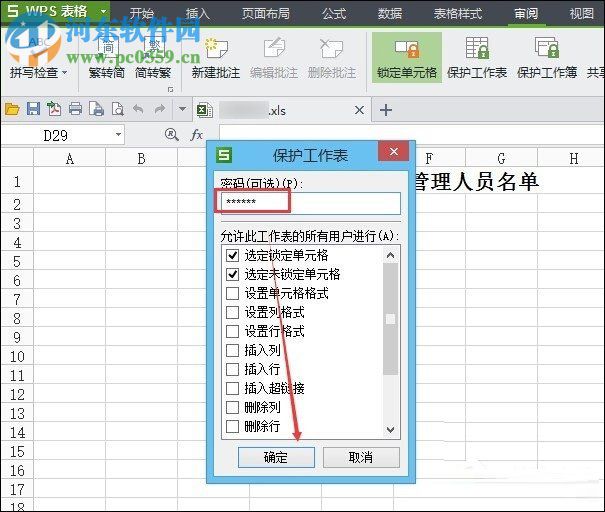Click the formula bar input area
This screenshot has width=605, height=512.
tap(411, 135)
